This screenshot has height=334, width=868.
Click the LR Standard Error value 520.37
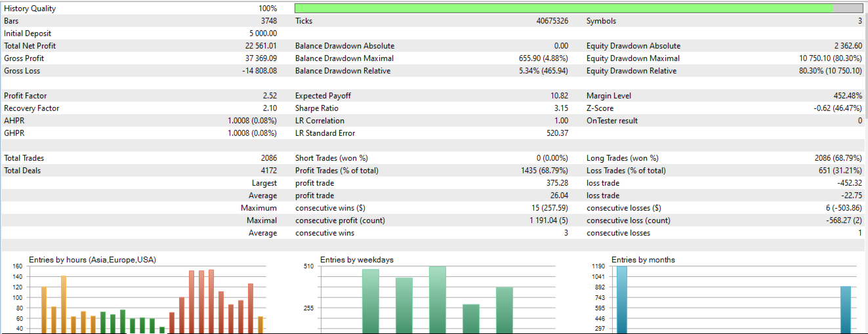[555, 133]
